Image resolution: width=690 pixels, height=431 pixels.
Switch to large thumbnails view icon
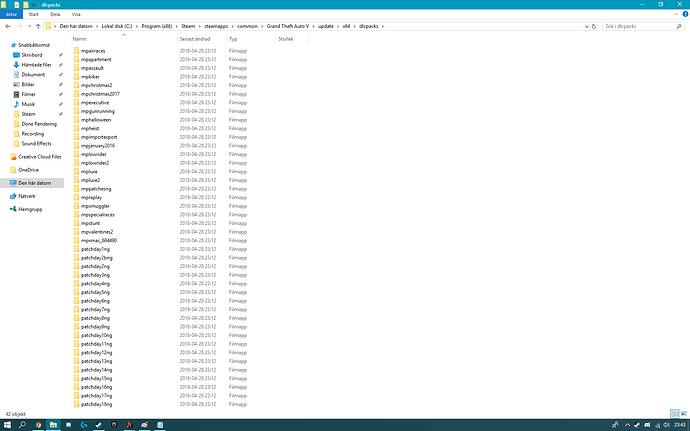point(684,414)
